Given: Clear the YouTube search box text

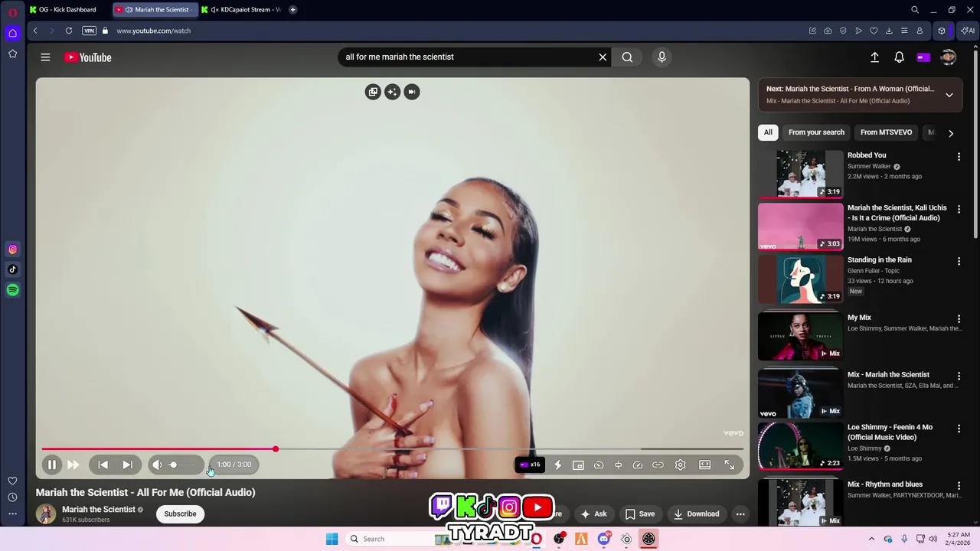Looking at the screenshot, I should tap(603, 57).
